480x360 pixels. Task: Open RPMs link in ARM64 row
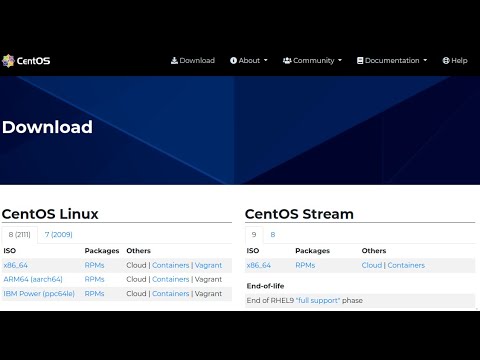pyautogui.click(x=94, y=279)
